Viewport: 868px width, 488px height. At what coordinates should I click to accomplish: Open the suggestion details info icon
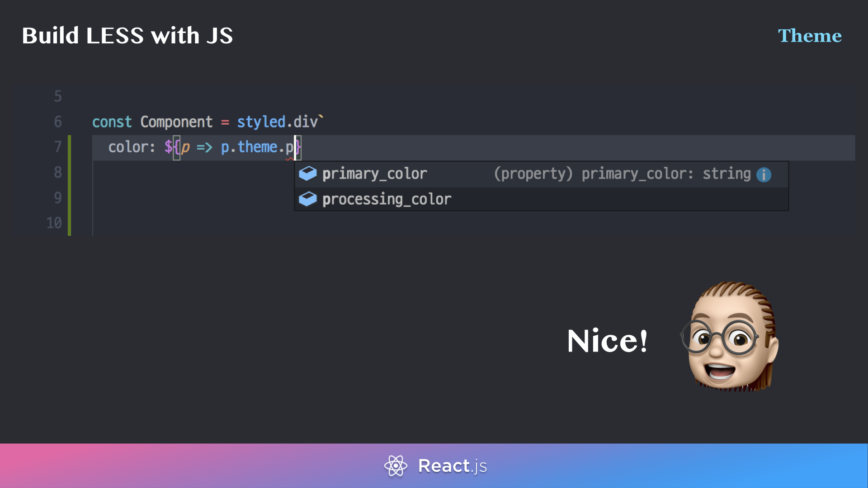(764, 174)
